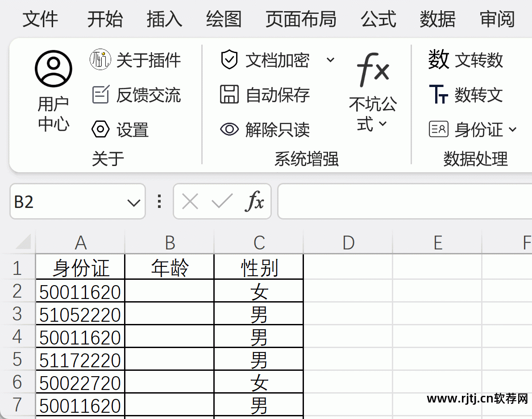Click the 数转文 label
The width and height of the screenshot is (532, 419).
pyautogui.click(x=478, y=95)
